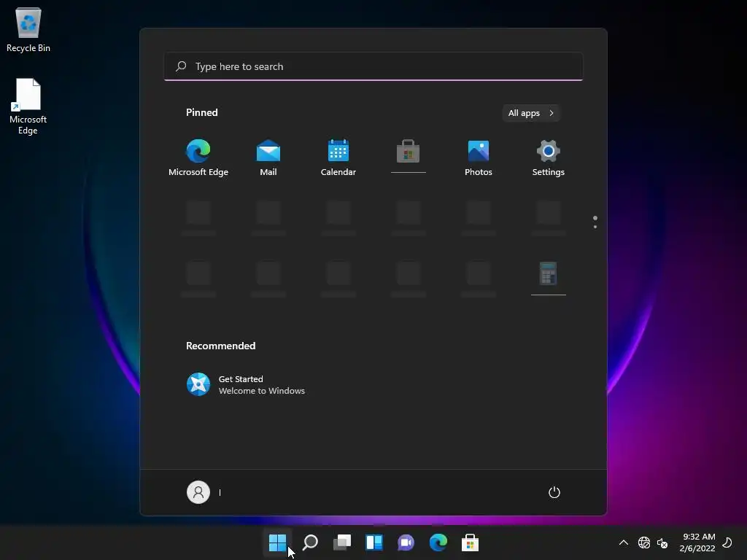The image size is (747, 560).
Task: Click the network globe tray icon
Action: (644, 542)
